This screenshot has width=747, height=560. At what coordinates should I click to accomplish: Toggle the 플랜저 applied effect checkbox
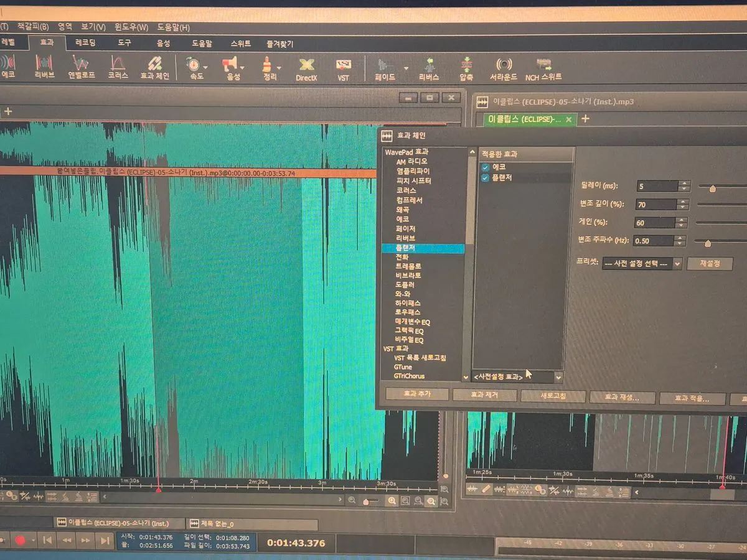pyautogui.click(x=485, y=179)
